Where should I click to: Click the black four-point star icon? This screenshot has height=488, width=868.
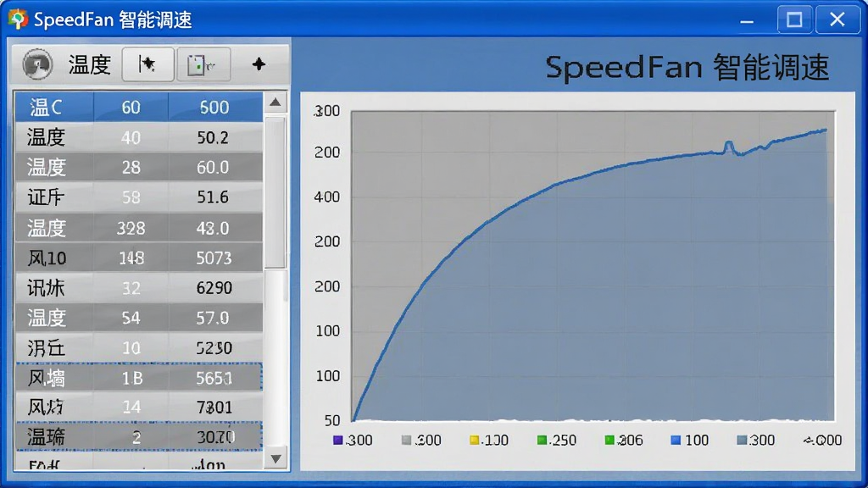coord(259,64)
